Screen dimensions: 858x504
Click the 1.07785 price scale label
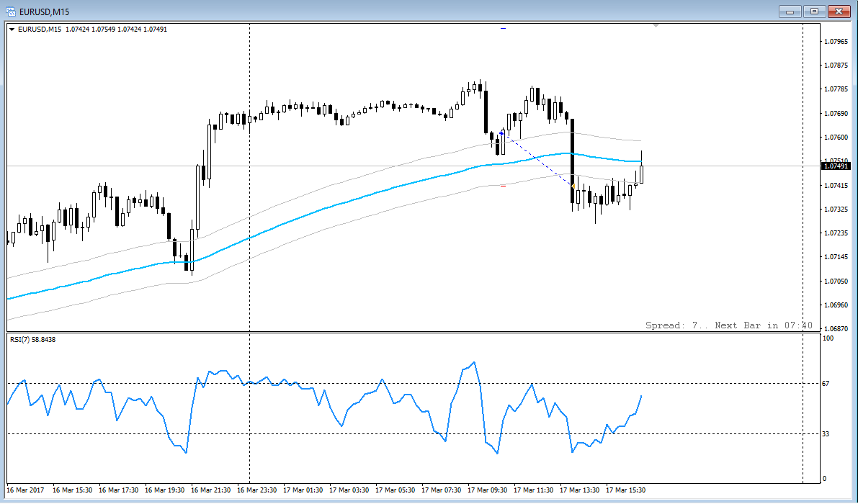tap(836, 89)
